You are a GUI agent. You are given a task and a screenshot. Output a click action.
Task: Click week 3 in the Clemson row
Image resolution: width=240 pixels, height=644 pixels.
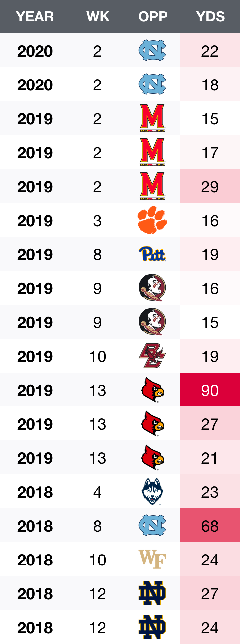(97, 221)
